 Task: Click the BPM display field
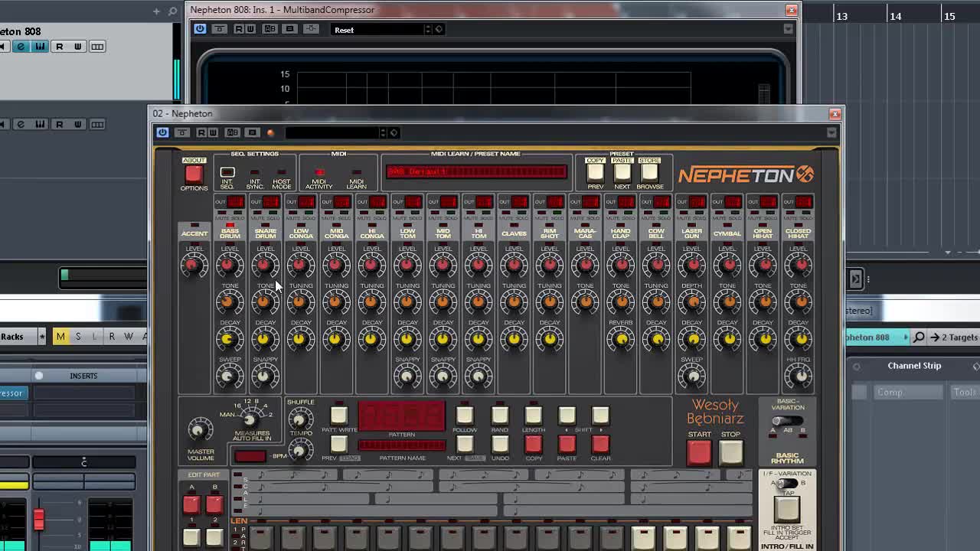pyautogui.click(x=250, y=456)
